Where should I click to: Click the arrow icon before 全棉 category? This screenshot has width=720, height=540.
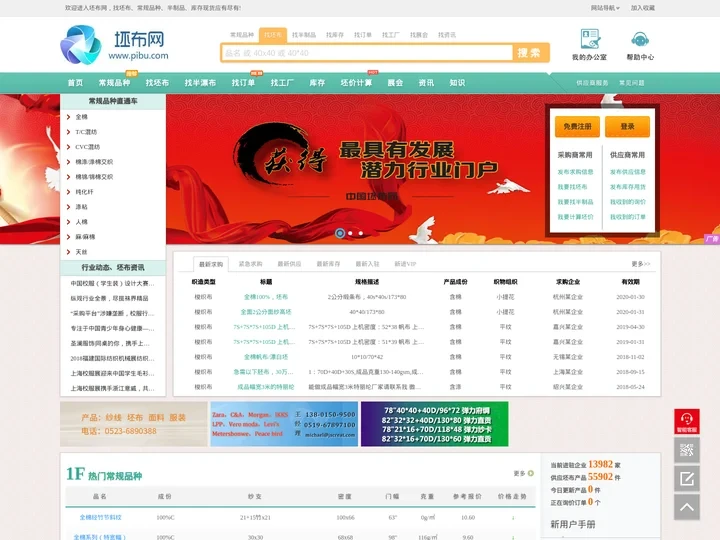[x=68, y=117]
